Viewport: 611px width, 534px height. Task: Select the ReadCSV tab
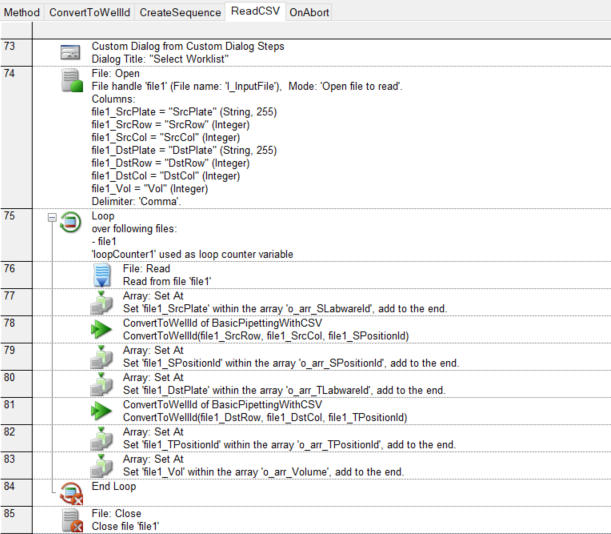tap(255, 12)
